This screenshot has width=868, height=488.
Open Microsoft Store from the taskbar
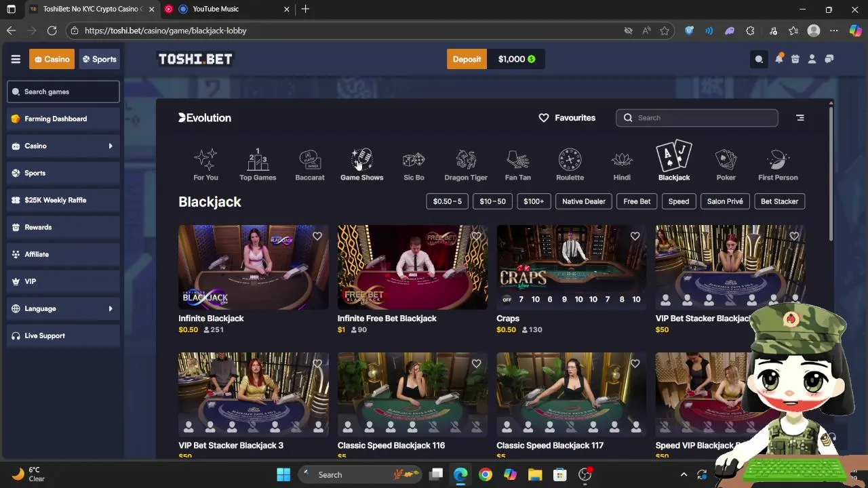[x=559, y=474]
